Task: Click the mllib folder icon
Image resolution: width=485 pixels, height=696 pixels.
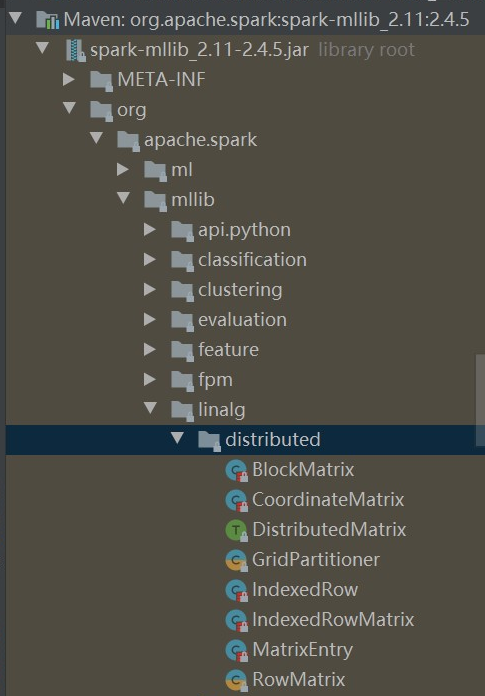Action: 156,201
